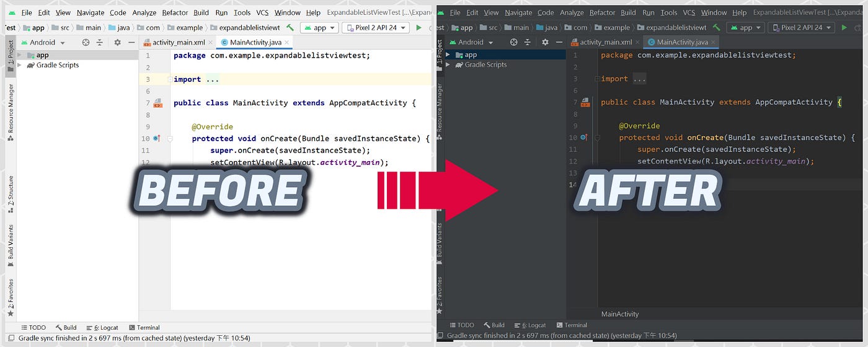Hide the Project panel via minus icon, dark window
Image resolution: width=868 pixels, height=347 pixels.
pyautogui.click(x=559, y=42)
